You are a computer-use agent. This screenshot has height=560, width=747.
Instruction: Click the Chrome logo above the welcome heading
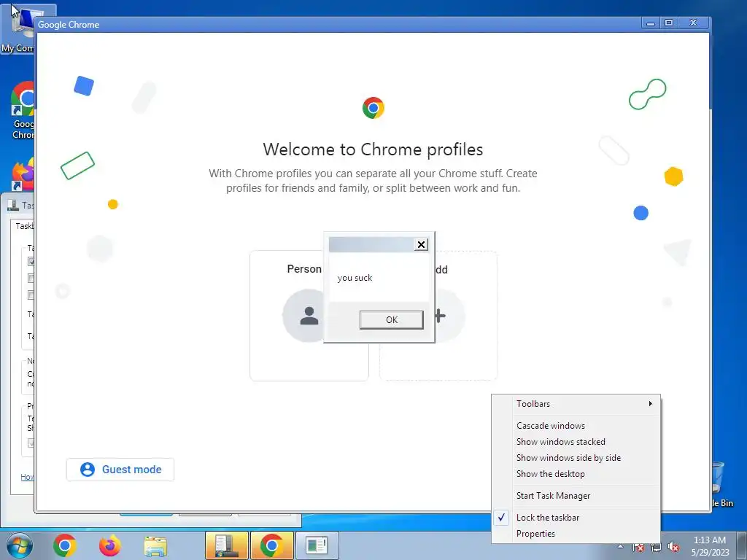(373, 108)
